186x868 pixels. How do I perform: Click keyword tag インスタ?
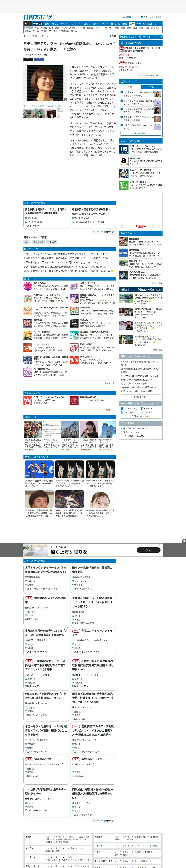52,242
